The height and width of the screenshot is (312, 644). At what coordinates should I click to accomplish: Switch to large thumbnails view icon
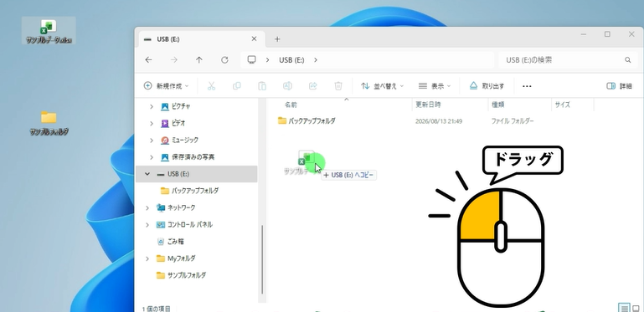[x=636, y=308]
